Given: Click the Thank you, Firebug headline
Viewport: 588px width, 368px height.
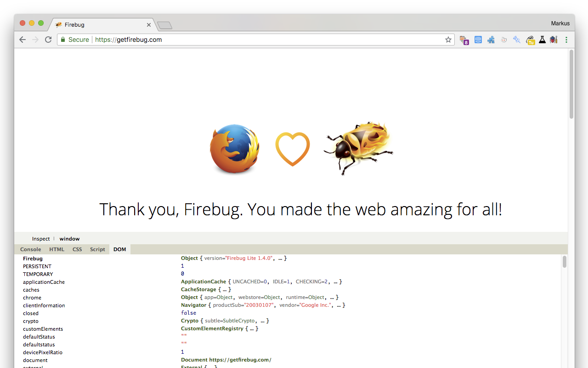Looking at the screenshot, I should coord(300,210).
